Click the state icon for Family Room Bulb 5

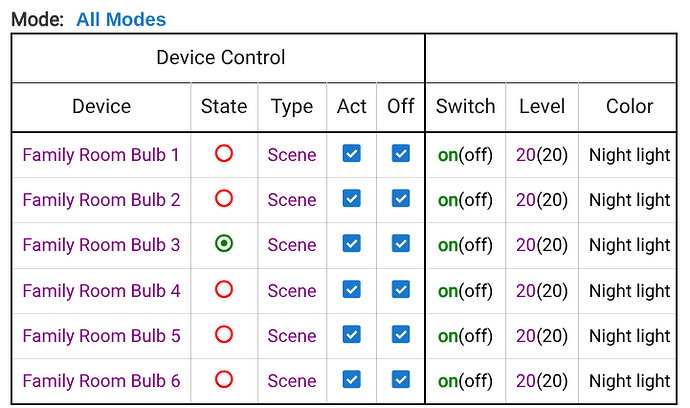click(x=224, y=335)
